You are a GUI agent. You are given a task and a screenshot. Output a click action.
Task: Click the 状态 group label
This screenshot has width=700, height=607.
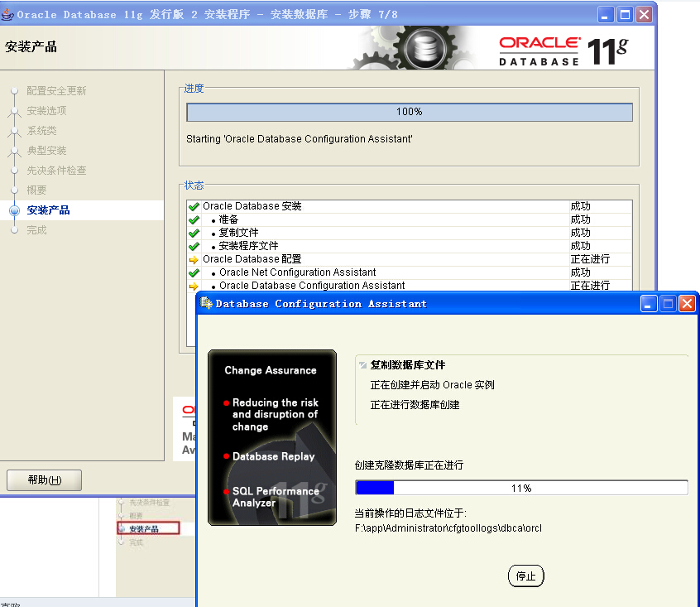pos(194,185)
